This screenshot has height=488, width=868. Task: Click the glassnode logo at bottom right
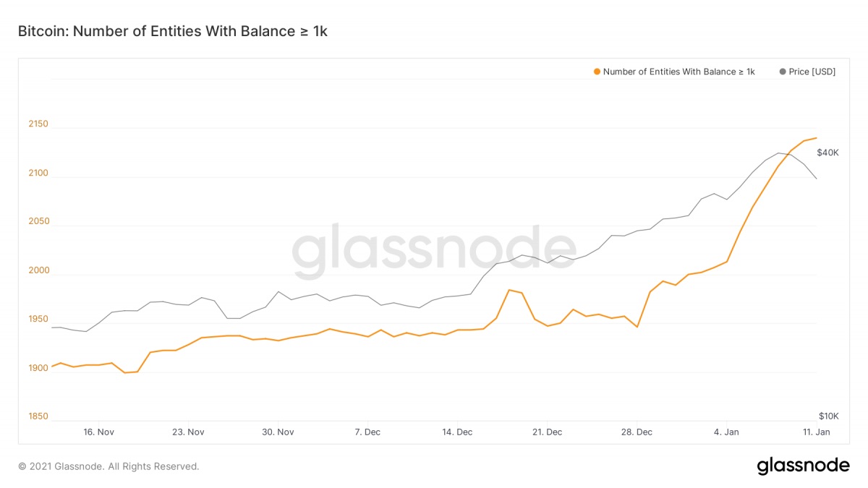[803, 466]
